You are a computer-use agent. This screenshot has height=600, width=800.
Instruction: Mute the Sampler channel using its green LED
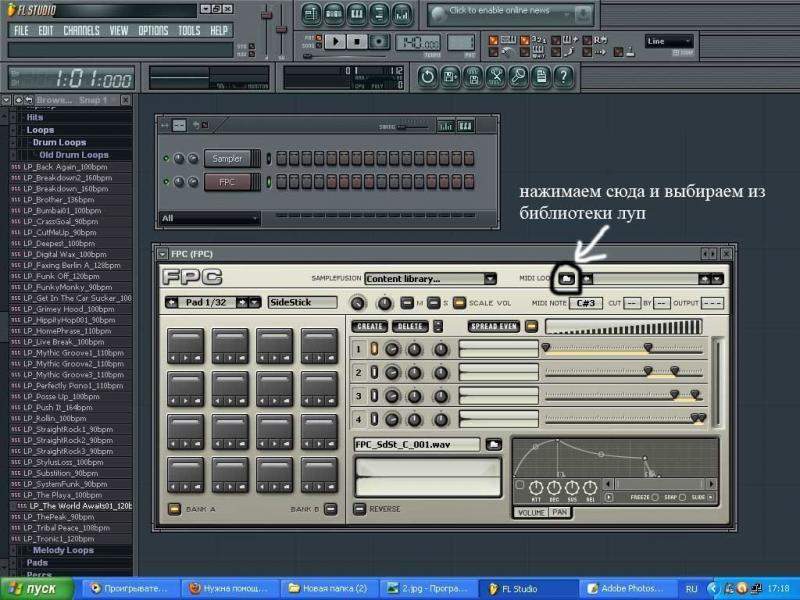point(165,158)
